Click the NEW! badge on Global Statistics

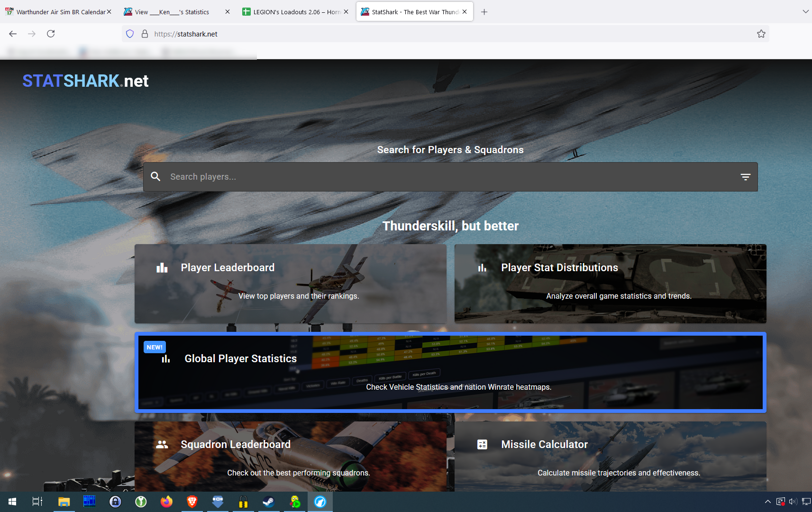pyautogui.click(x=155, y=347)
